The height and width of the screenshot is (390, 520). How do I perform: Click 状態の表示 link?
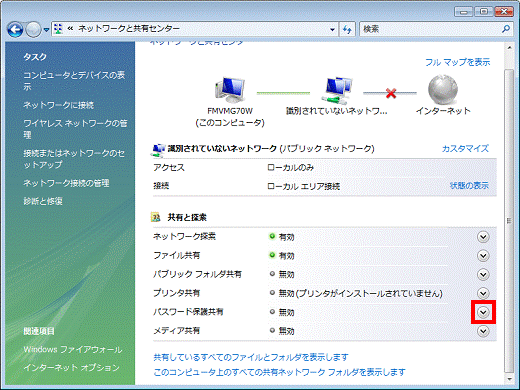click(469, 185)
